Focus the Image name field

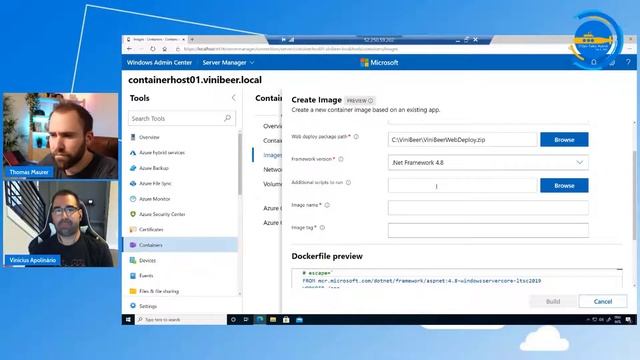(x=488, y=208)
